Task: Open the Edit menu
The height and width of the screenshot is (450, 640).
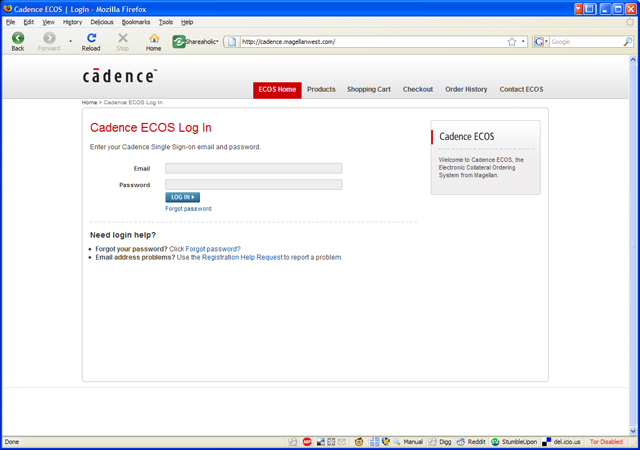Action: click(x=29, y=22)
